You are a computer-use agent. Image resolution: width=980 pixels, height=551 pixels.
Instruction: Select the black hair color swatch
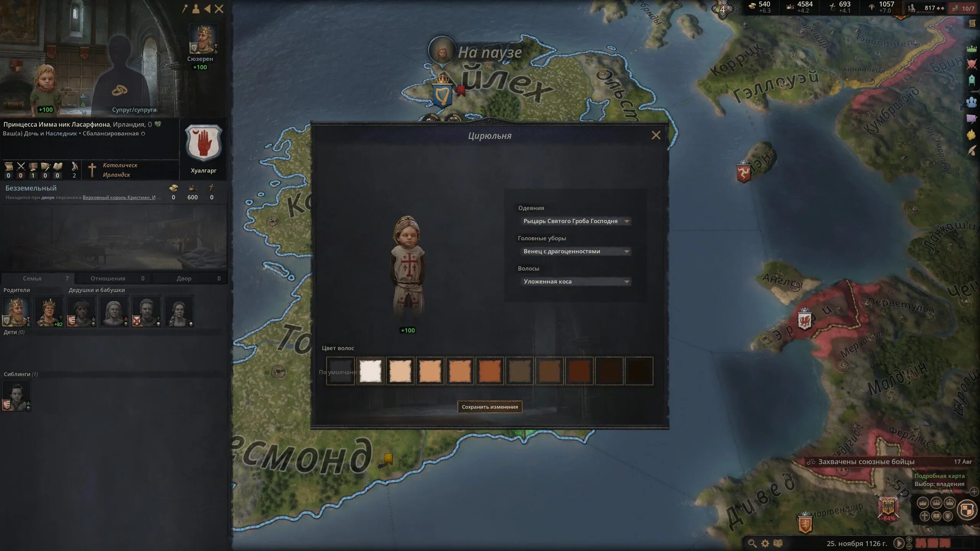point(639,371)
